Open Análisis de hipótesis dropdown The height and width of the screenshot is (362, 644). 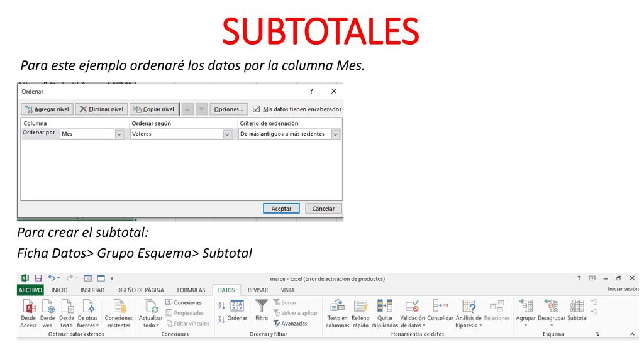point(469,314)
